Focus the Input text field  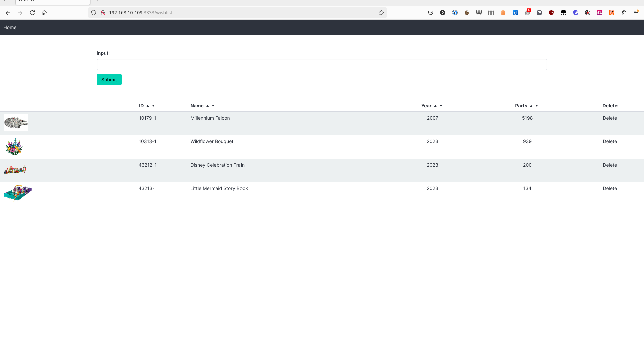(x=322, y=65)
